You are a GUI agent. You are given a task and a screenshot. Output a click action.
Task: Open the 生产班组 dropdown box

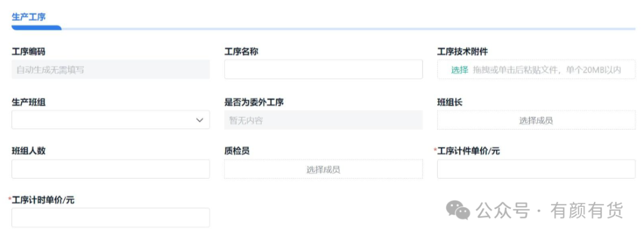pyautogui.click(x=110, y=120)
